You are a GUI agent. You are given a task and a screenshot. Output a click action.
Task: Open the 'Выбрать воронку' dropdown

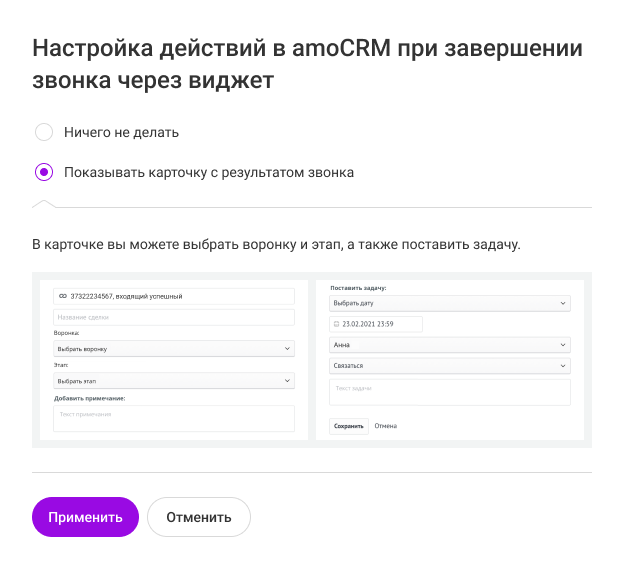click(174, 348)
